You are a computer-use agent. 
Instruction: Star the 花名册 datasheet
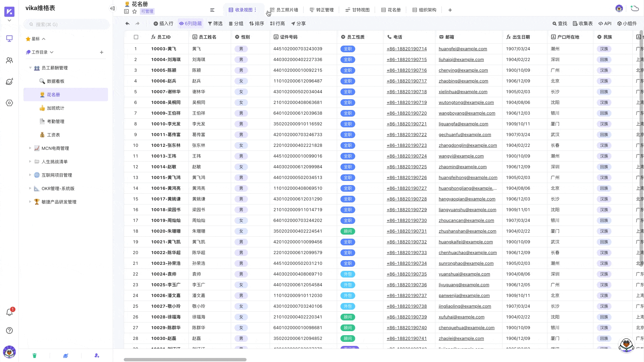click(x=135, y=11)
